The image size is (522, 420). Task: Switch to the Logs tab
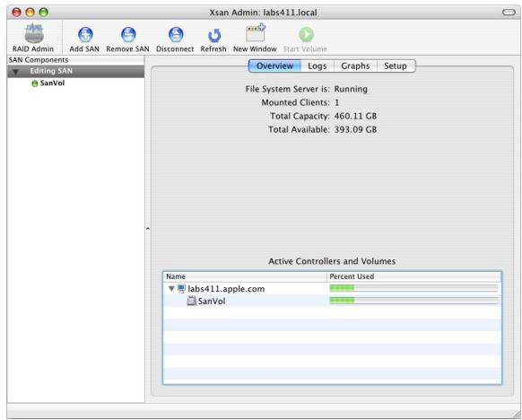click(318, 66)
